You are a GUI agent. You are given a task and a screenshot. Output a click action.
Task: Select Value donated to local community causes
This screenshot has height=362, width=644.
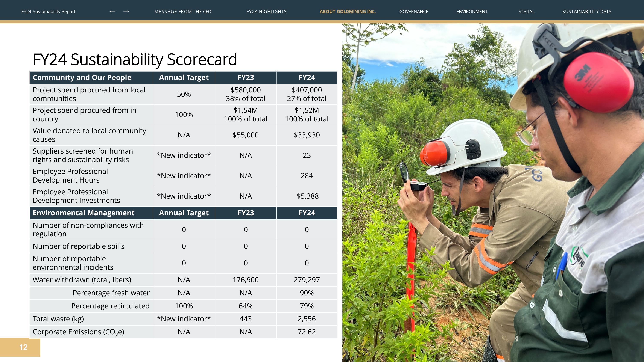click(89, 135)
